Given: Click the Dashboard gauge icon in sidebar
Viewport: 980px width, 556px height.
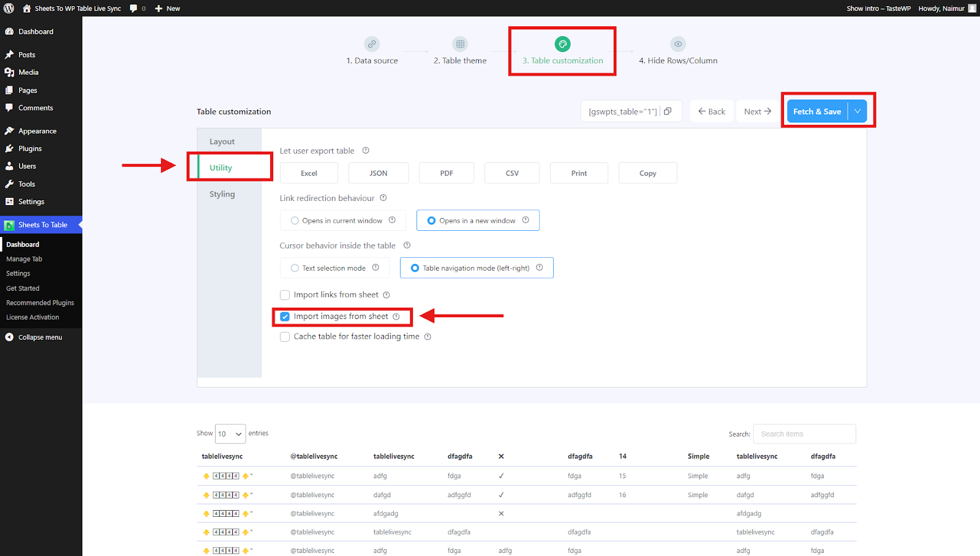Looking at the screenshot, I should [x=9, y=31].
